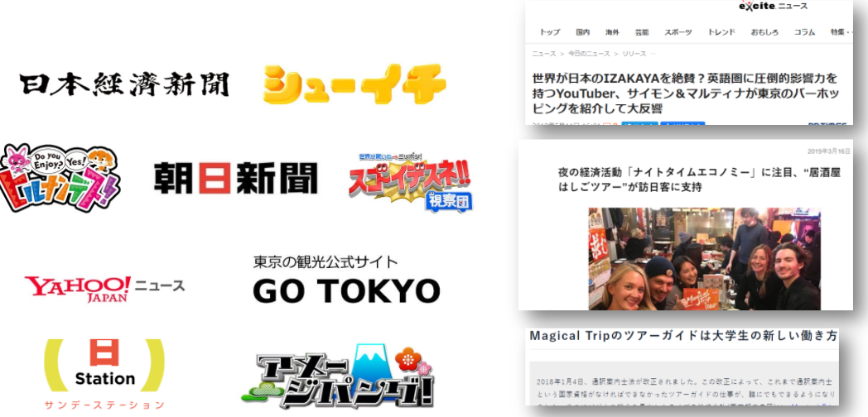Open the IZAKAYA YouTuber article headline
Image resolution: width=868 pixels, height=417 pixels.
click(x=685, y=93)
